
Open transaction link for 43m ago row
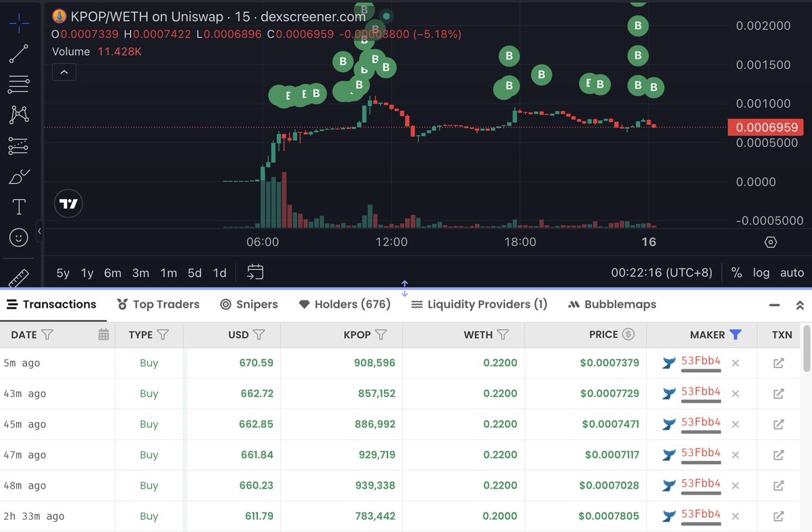[x=778, y=394]
